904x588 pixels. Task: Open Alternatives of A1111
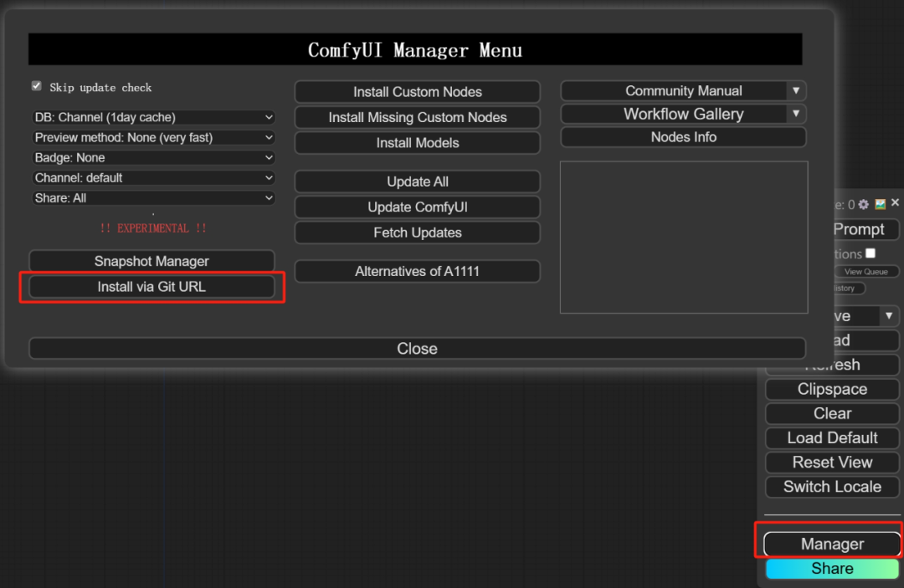418,271
